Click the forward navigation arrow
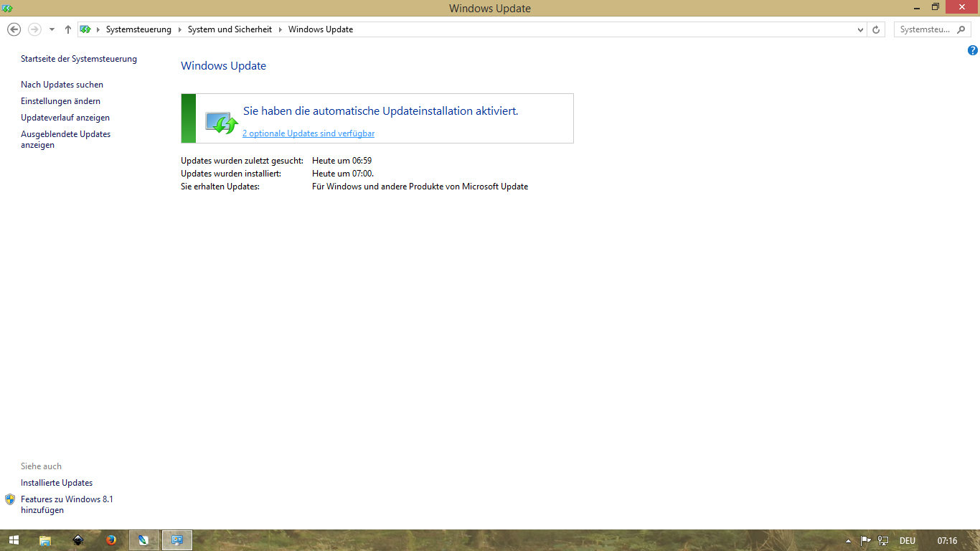This screenshot has height=551, width=980. [x=34, y=29]
